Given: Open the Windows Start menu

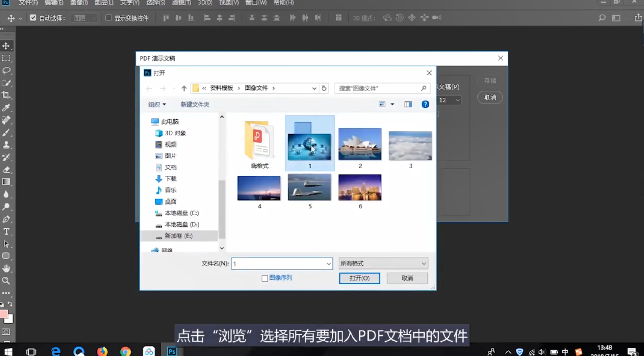Looking at the screenshot, I should [8, 351].
